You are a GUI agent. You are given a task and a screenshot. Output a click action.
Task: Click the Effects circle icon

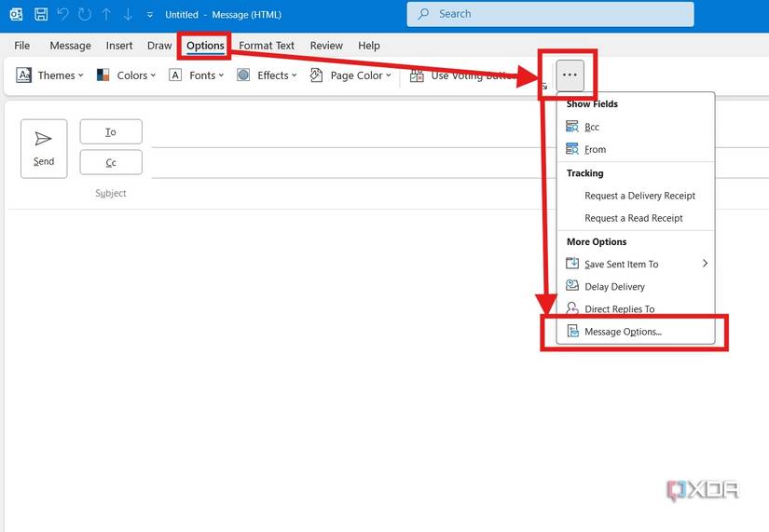(x=243, y=75)
